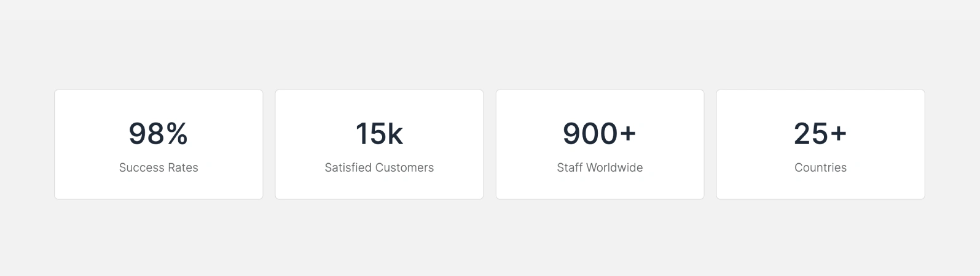The height and width of the screenshot is (276, 980).
Task: Click the 25+ statistic number
Action: click(820, 134)
